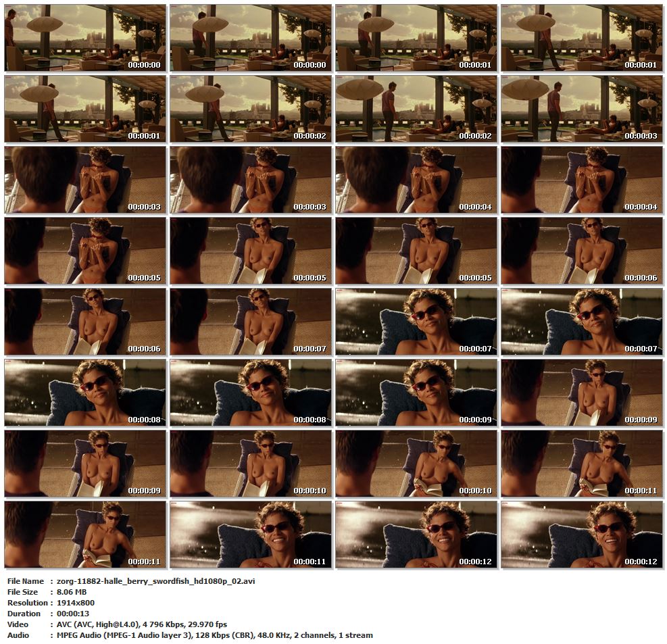
Task: Open the wide patio thumbnail stamped 00:00:03
Action: pyautogui.click(x=581, y=109)
